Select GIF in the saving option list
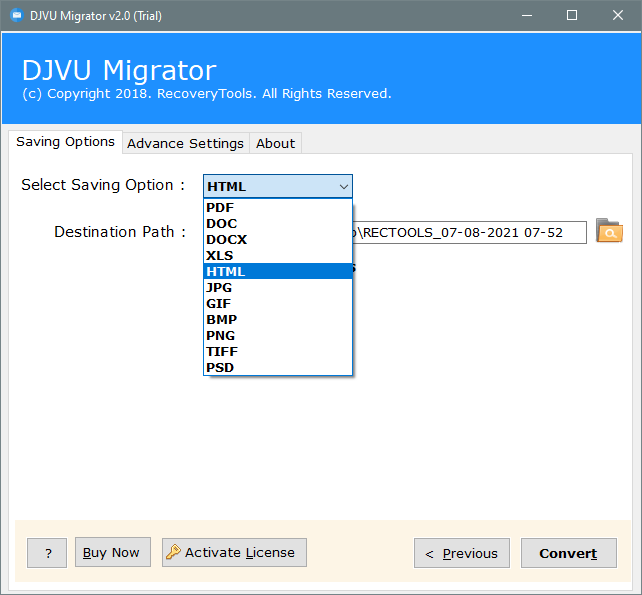The height and width of the screenshot is (595, 642). pyautogui.click(x=278, y=303)
